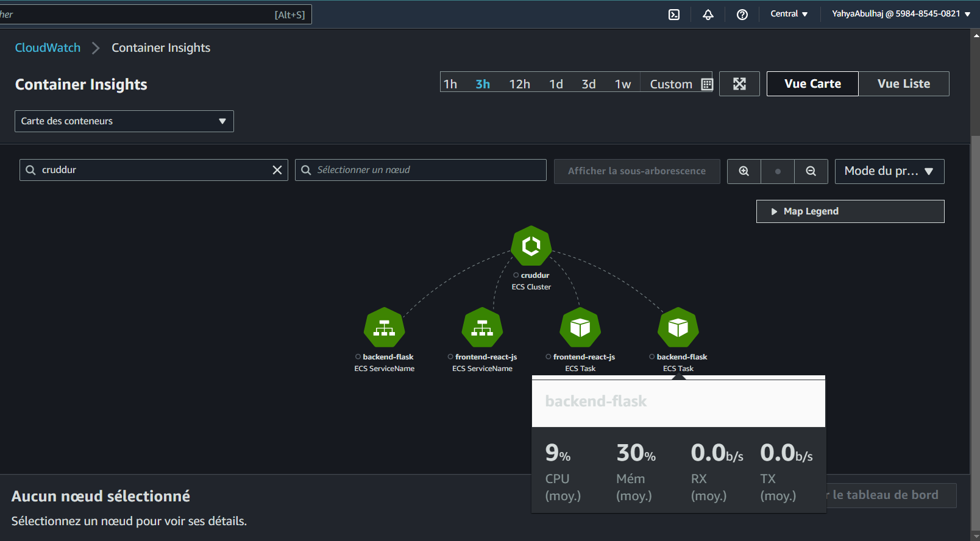This screenshot has width=980, height=541.
Task: Open the help question mark icon
Action: [x=742, y=15]
